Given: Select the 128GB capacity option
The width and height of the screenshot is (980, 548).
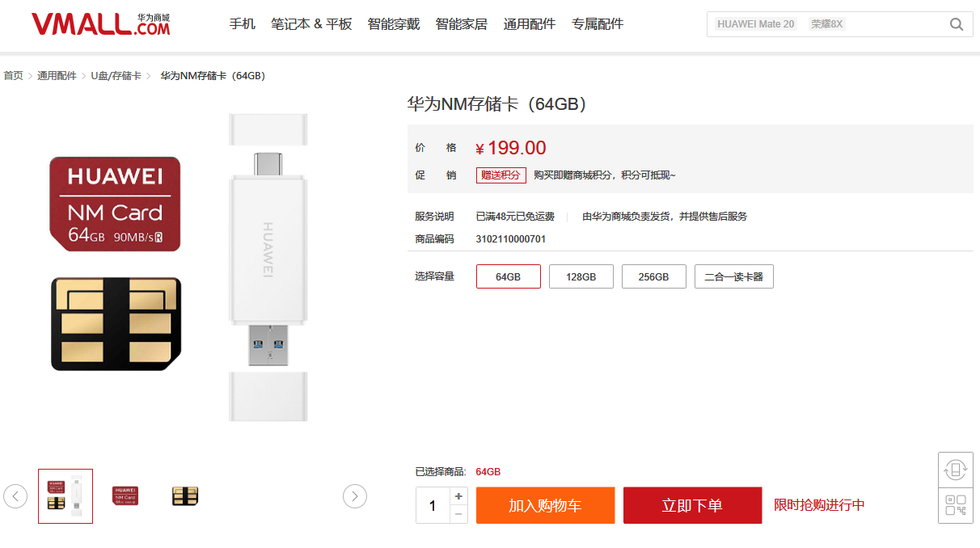Looking at the screenshot, I should click(581, 276).
